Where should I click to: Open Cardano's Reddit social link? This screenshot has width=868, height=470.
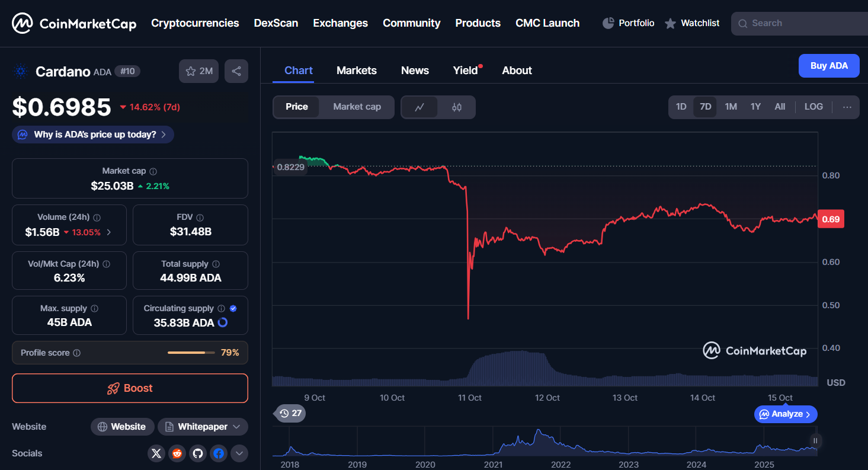pyautogui.click(x=177, y=453)
